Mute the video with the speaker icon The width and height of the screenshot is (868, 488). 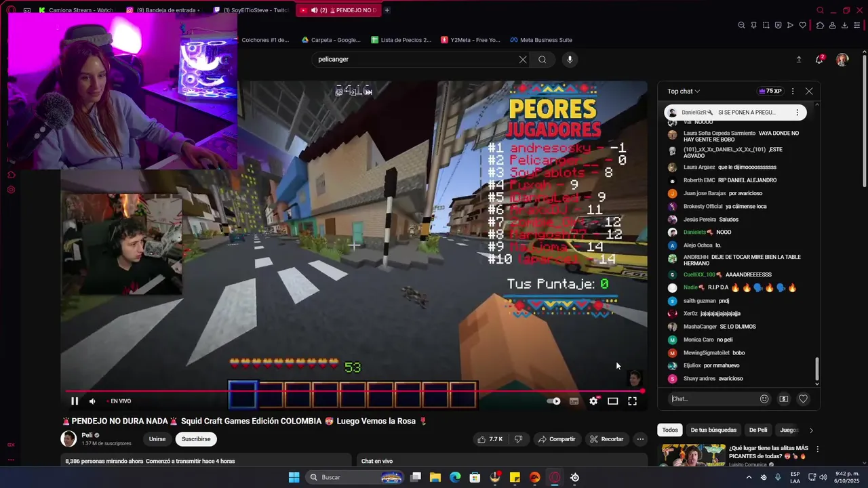pyautogui.click(x=92, y=401)
